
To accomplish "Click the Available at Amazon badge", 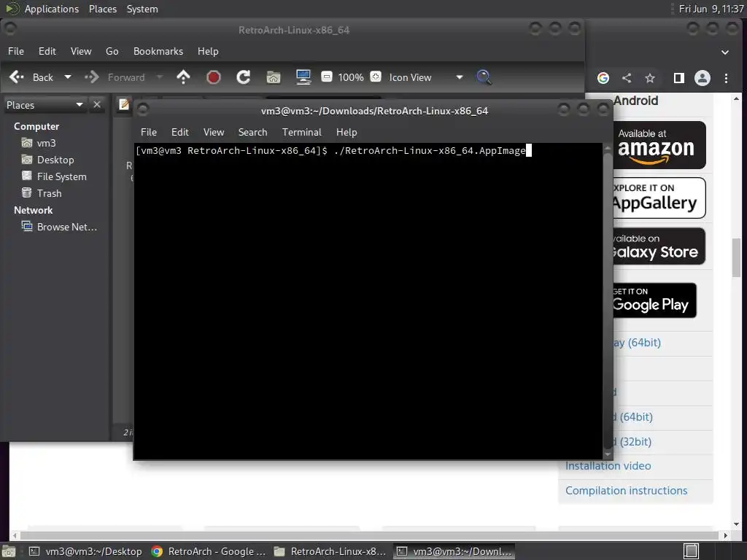I will 659,145.
